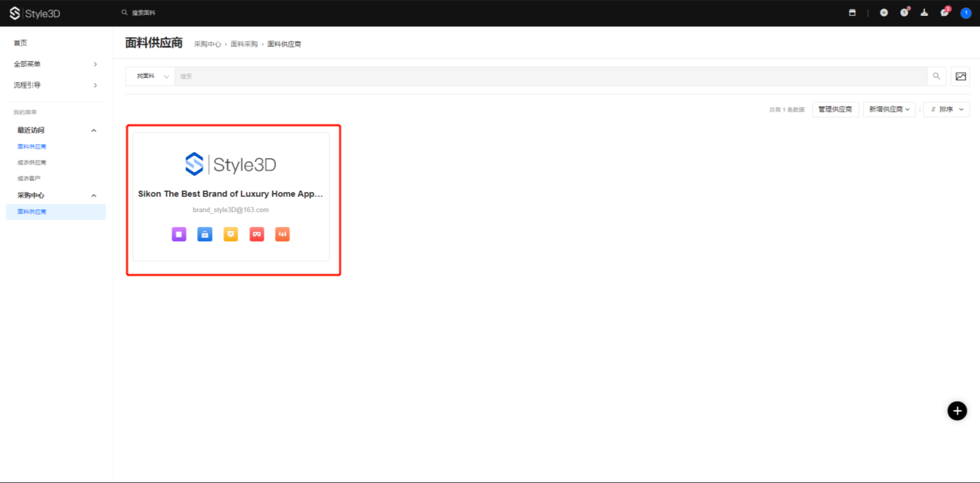Click the purple icon on the supplier card
Viewport: 980px width, 483px height.
coord(179,234)
